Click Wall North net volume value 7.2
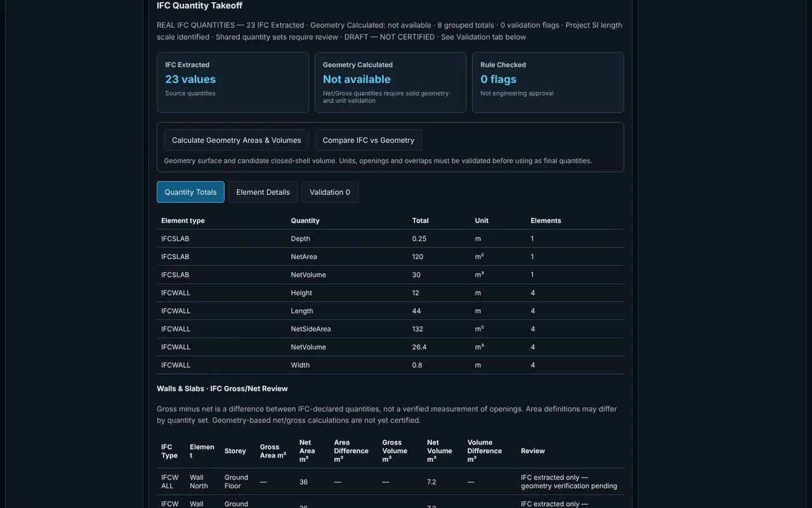The width and height of the screenshot is (812, 508). click(431, 482)
